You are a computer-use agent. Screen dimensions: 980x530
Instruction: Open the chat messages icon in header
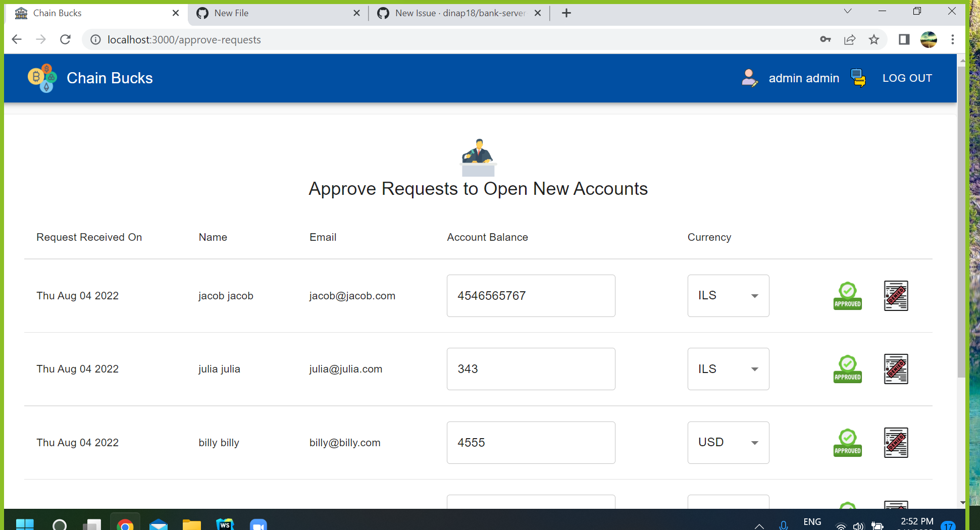858,78
